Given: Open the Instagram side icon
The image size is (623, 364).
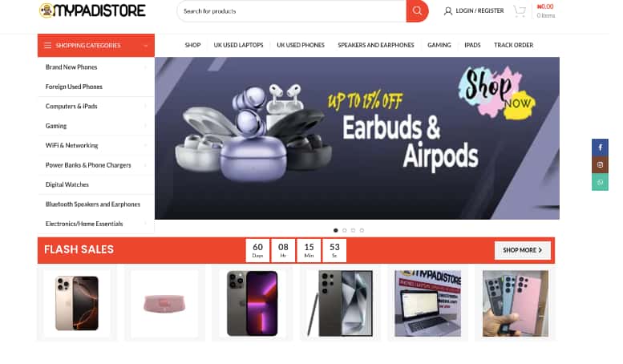Looking at the screenshot, I should click(600, 165).
